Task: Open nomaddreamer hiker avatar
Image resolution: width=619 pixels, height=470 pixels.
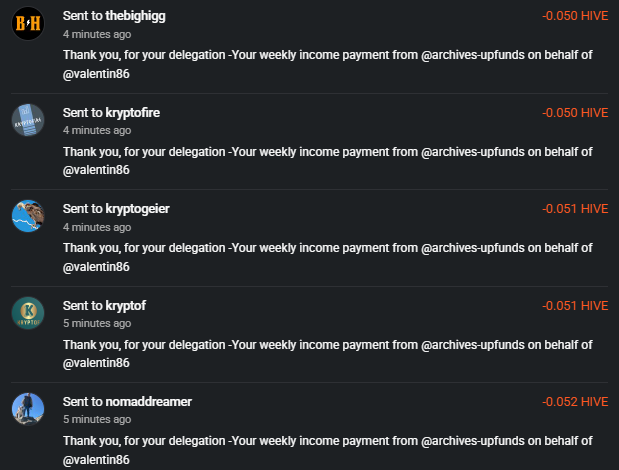Action: coord(28,409)
